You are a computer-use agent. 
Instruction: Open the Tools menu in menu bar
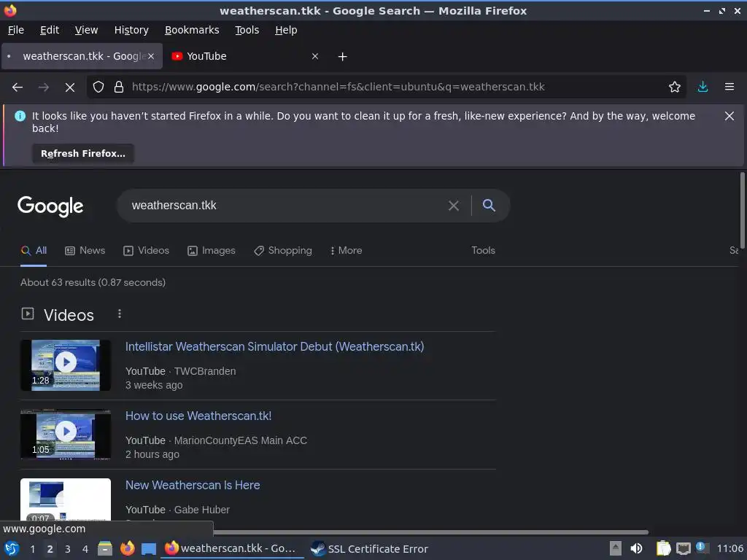coord(247,30)
